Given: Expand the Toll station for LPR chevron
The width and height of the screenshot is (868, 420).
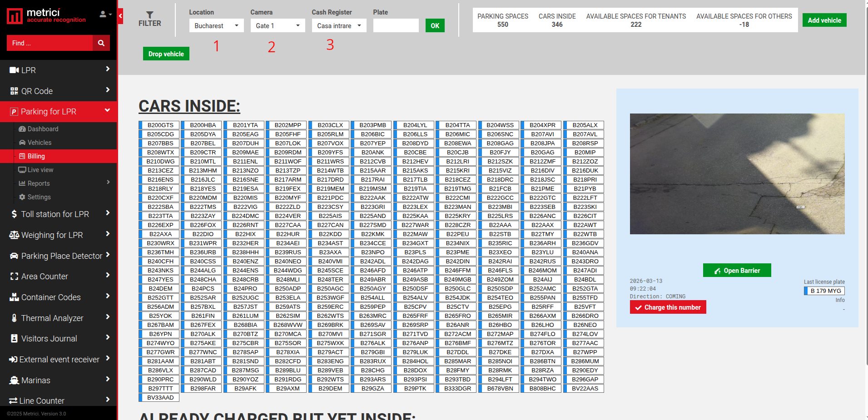Looking at the screenshot, I should click(108, 213).
